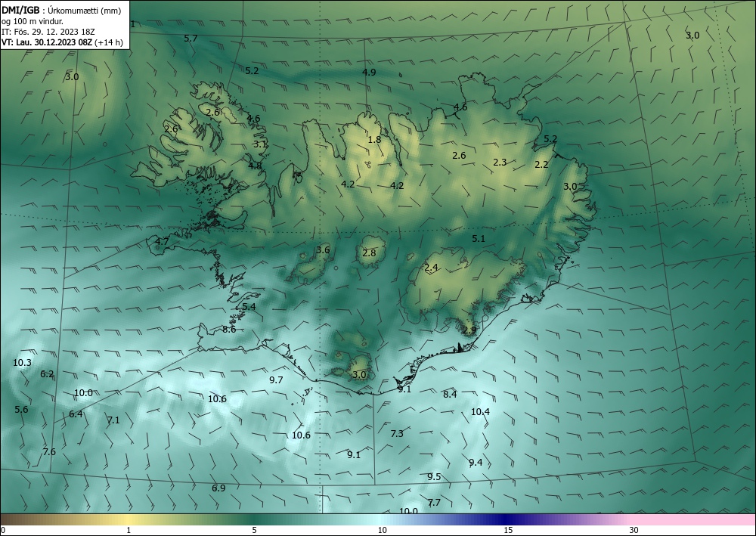Click the "(+14 h)" forecast offset label
The width and height of the screenshot is (756, 536).
(109, 42)
